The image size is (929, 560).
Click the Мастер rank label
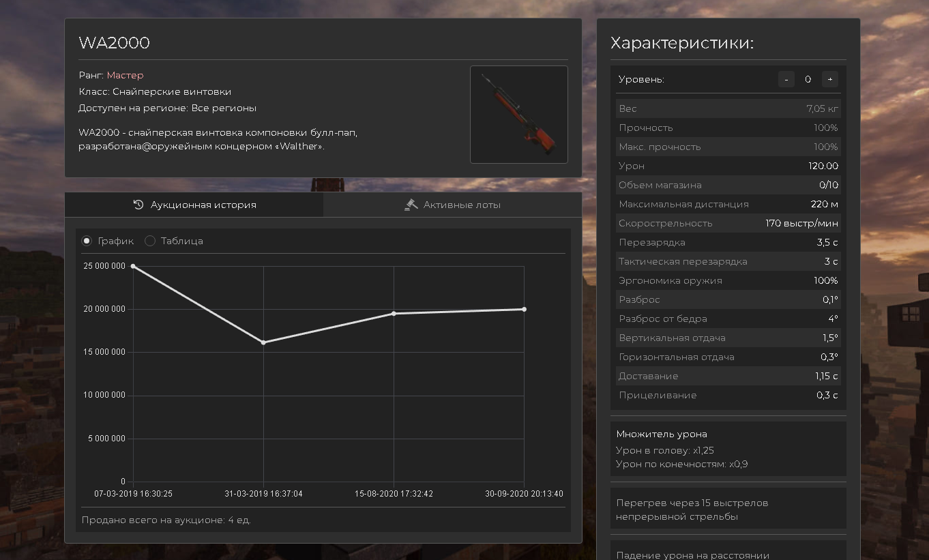coord(125,75)
